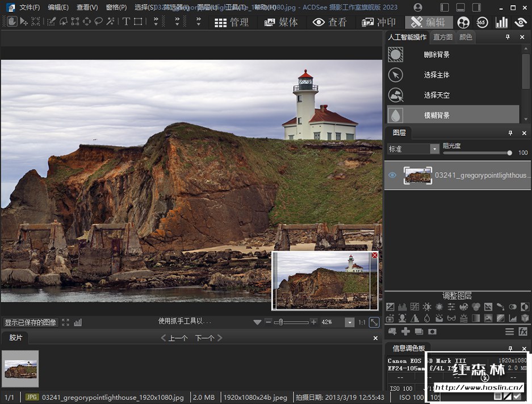The image size is (532, 404).
Task: Open the 42% zoom level dropdown
Action: pos(349,322)
